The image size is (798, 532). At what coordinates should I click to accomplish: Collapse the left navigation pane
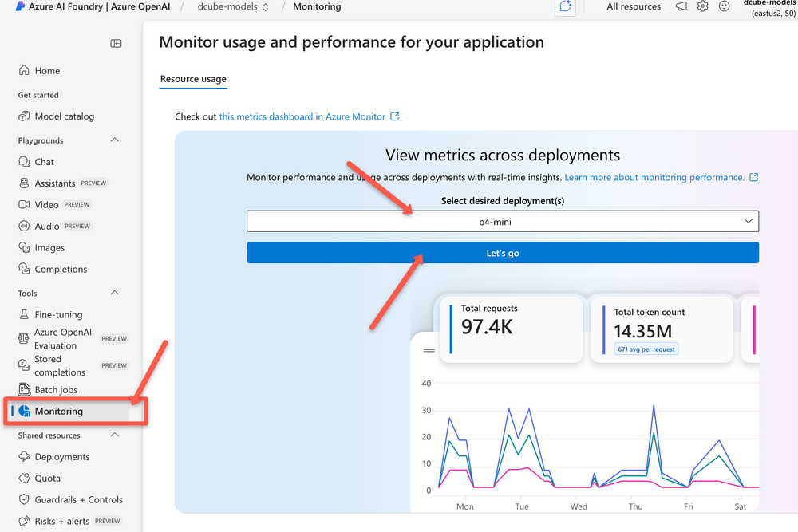[116, 44]
